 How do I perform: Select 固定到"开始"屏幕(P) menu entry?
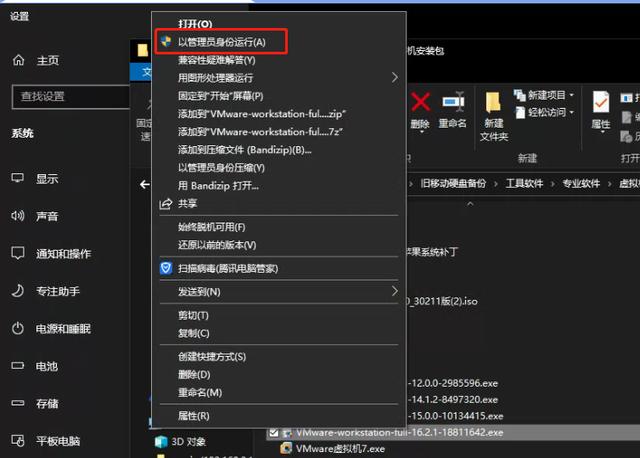click(x=220, y=96)
